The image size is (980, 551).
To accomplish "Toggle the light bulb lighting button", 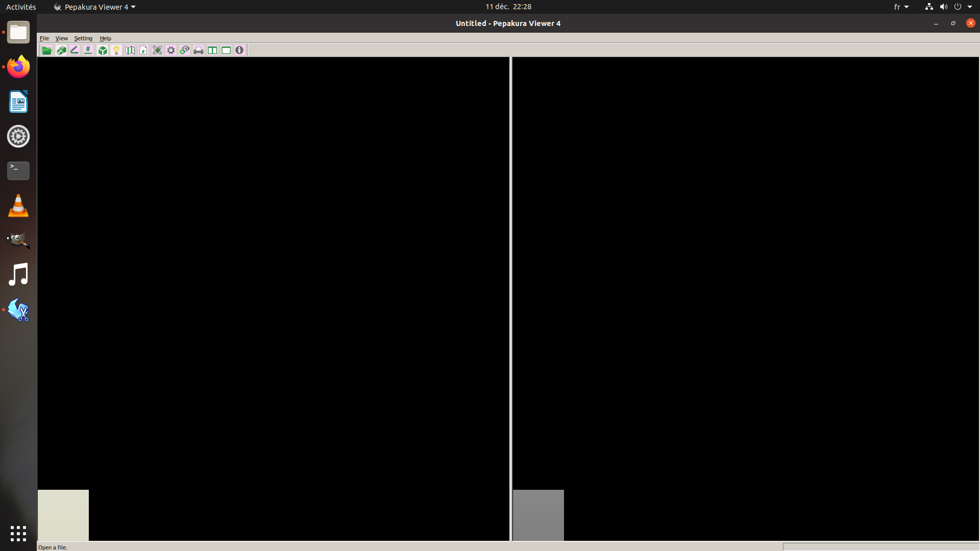I will coord(116,50).
